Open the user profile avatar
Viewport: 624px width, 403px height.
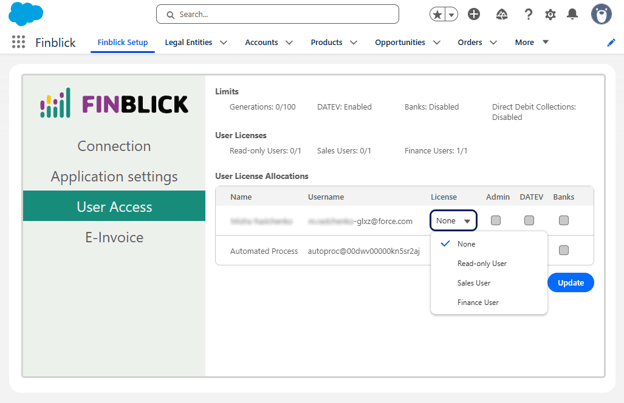pyautogui.click(x=601, y=14)
